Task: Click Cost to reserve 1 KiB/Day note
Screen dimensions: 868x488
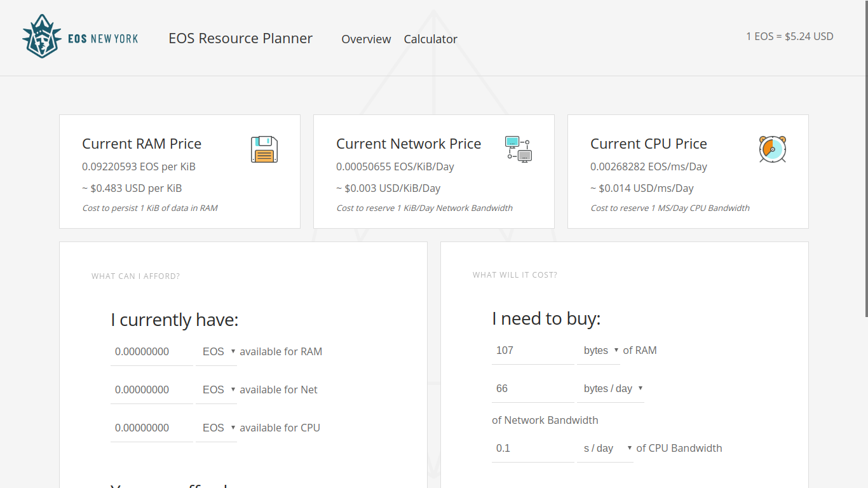Action: 424,208
